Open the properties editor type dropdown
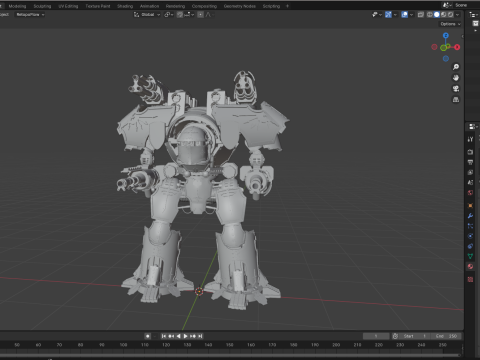Screen dimensions: 480x360 coord(473,127)
